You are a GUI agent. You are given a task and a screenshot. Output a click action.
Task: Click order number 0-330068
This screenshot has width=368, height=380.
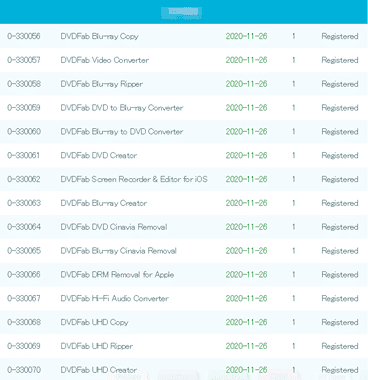coord(24,322)
